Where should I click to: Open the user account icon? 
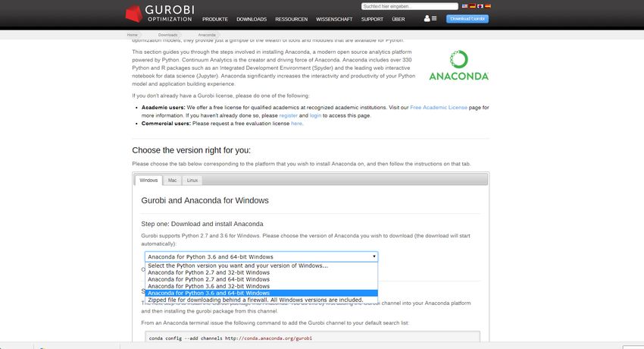[x=427, y=18]
